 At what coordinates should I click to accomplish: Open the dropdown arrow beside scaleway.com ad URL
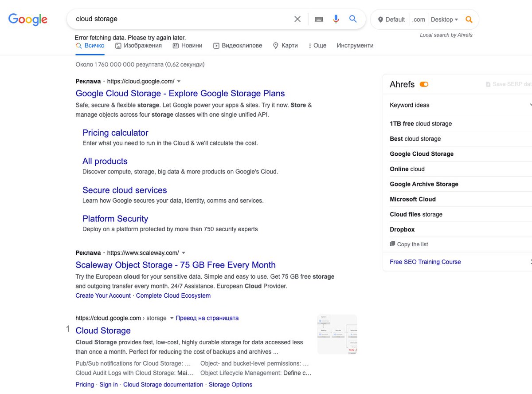(184, 253)
